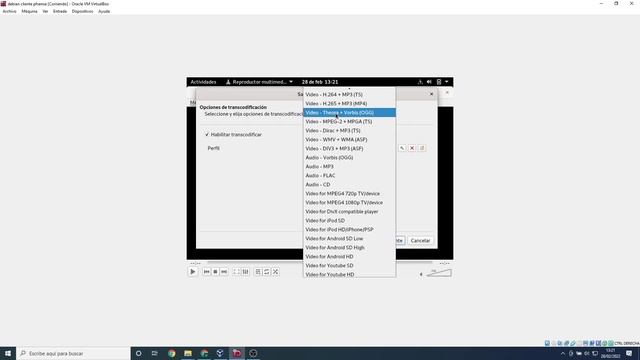Close the transcoding dialog with X

click(x=431, y=94)
